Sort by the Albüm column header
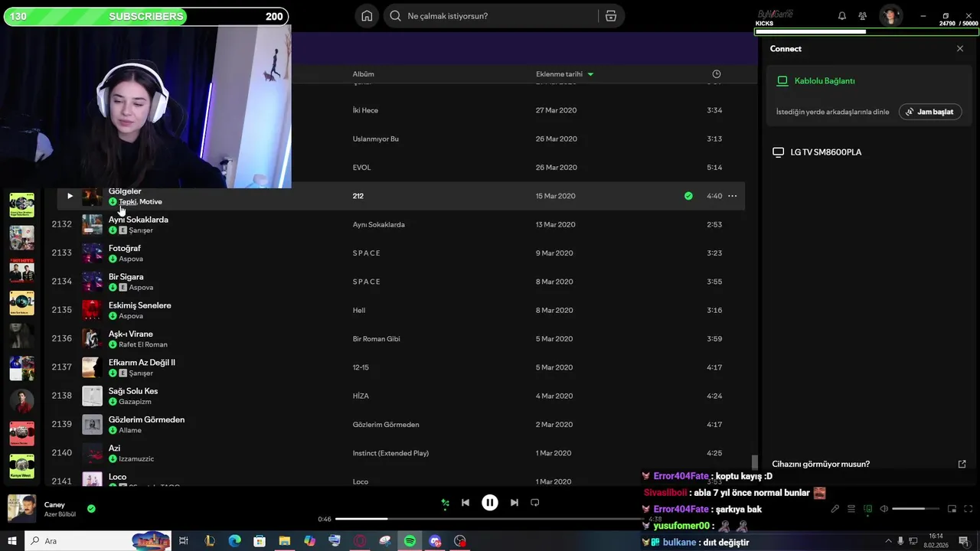Screen dimensions: 980x551 363,74
